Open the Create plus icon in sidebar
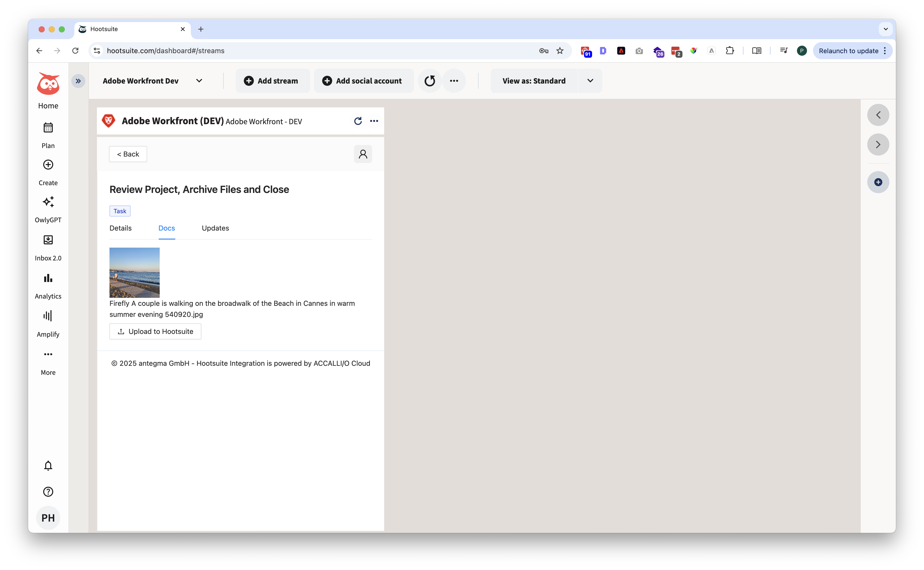Image resolution: width=924 pixels, height=570 pixels. pyautogui.click(x=48, y=165)
